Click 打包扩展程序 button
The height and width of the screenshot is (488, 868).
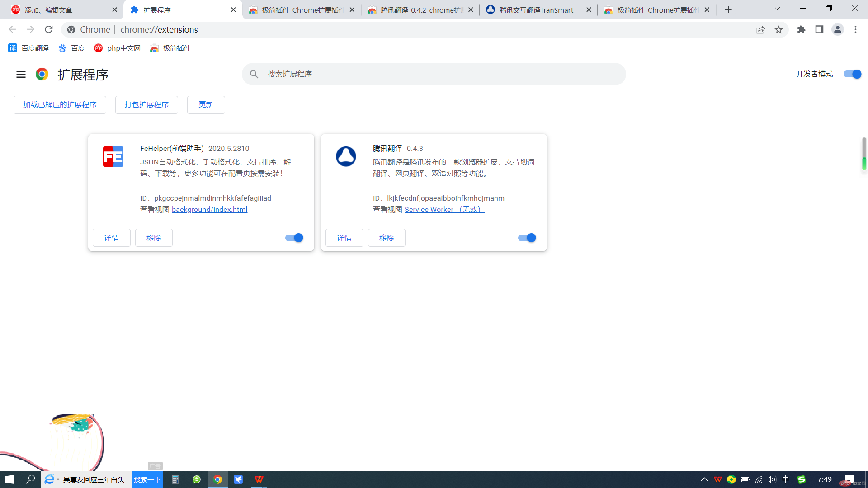pos(146,104)
